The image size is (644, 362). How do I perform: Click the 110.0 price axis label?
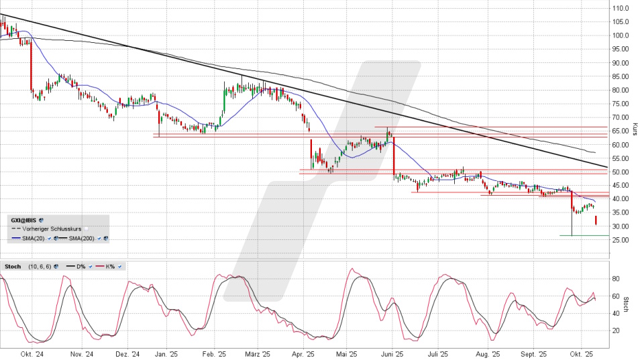(x=619, y=8)
